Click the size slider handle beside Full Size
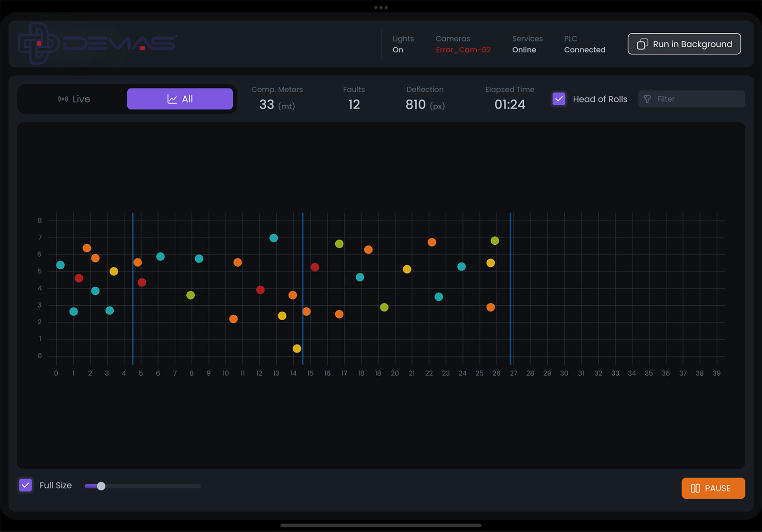 pyautogui.click(x=101, y=486)
